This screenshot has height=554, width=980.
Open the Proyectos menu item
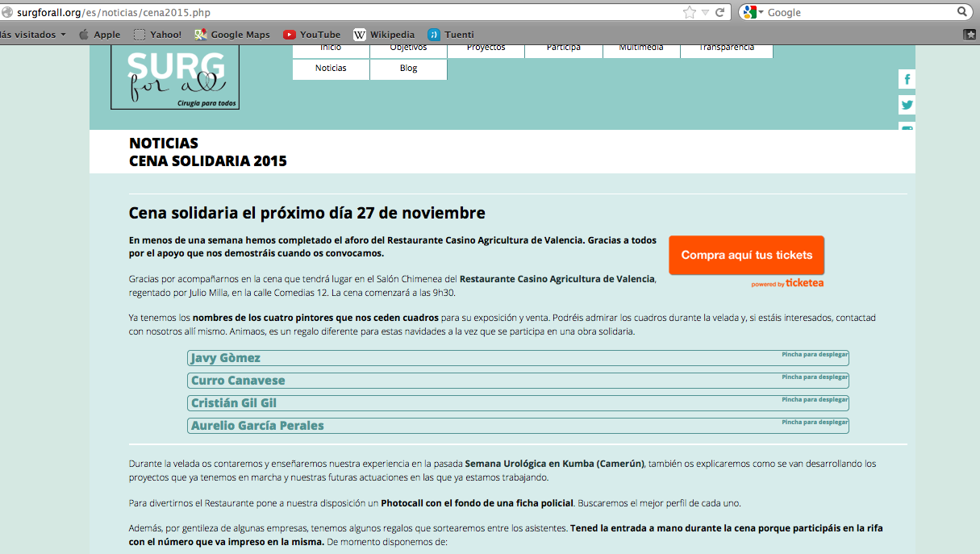tap(486, 50)
